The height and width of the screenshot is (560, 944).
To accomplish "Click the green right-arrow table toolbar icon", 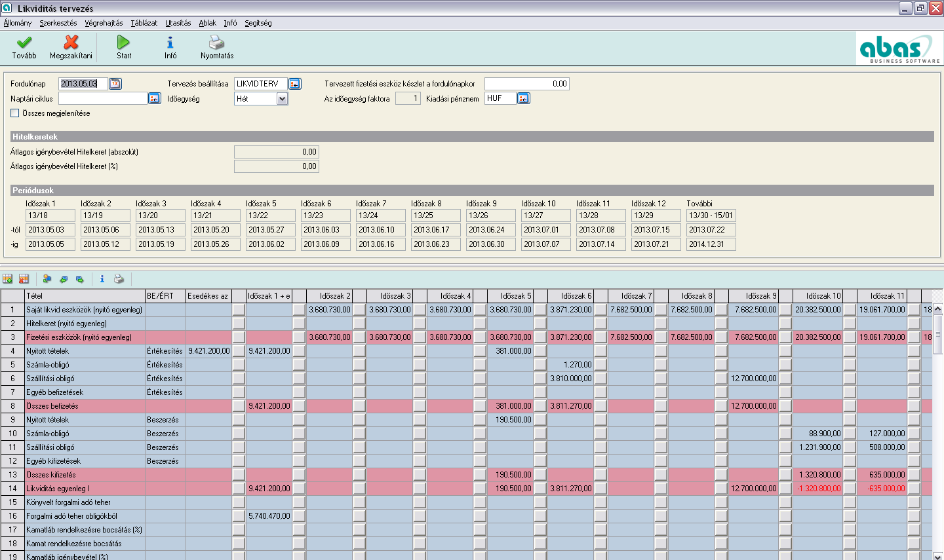I will 80,279.
